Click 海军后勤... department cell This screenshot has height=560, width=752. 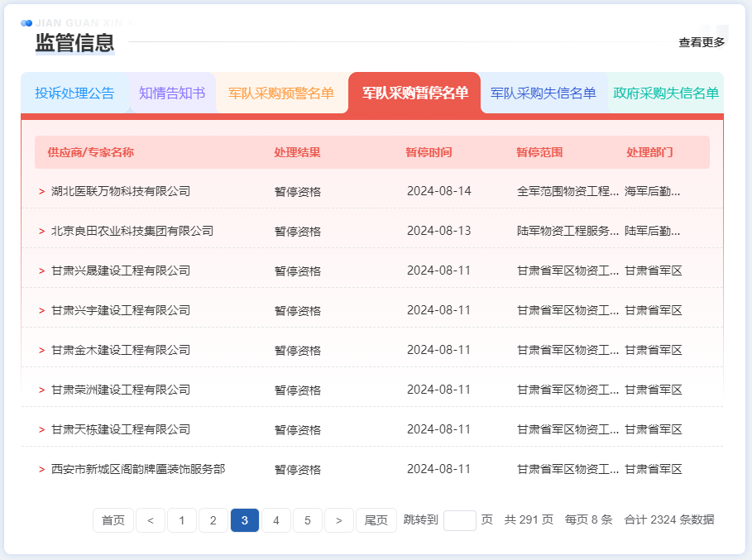coord(652,191)
